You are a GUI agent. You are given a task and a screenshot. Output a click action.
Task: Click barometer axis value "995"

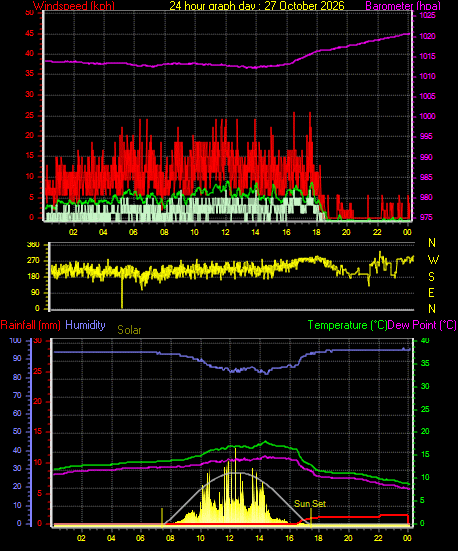[426, 136]
